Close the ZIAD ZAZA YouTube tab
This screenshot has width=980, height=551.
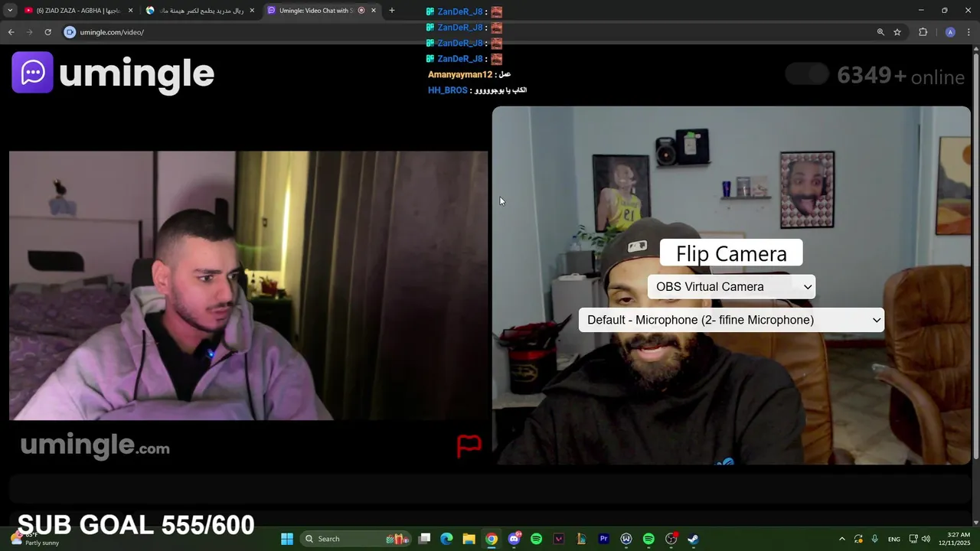[130, 11]
